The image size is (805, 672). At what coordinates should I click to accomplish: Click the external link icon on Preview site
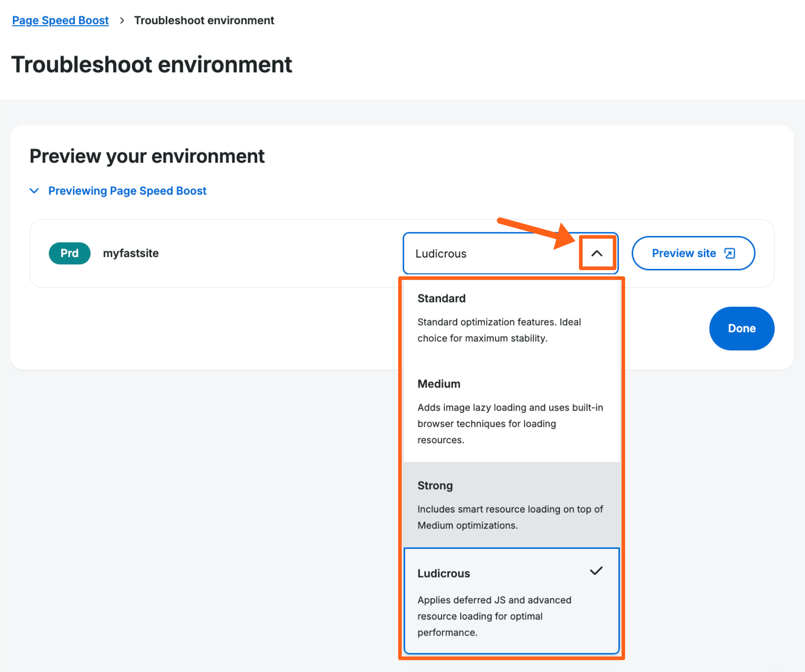click(730, 253)
